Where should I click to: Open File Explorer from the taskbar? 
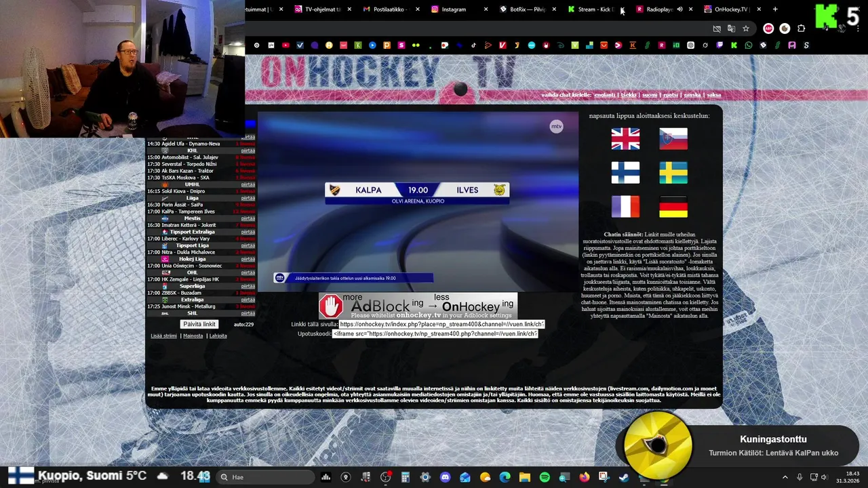525,477
